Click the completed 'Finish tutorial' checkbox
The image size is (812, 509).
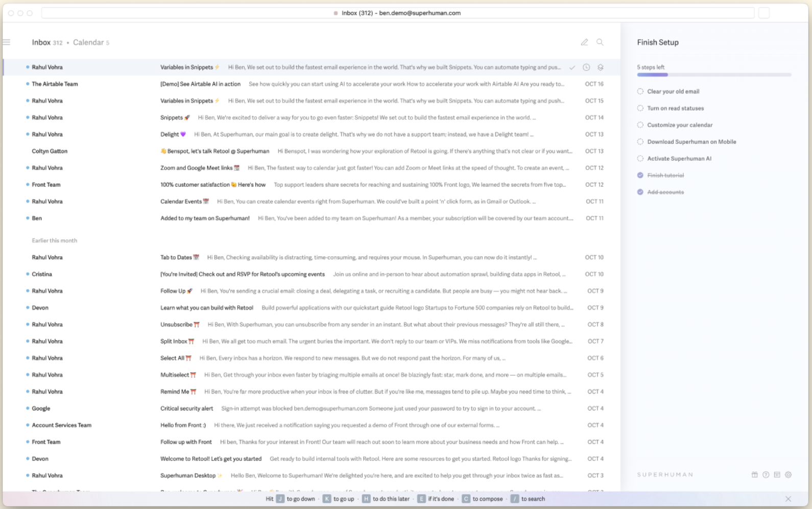click(x=640, y=175)
